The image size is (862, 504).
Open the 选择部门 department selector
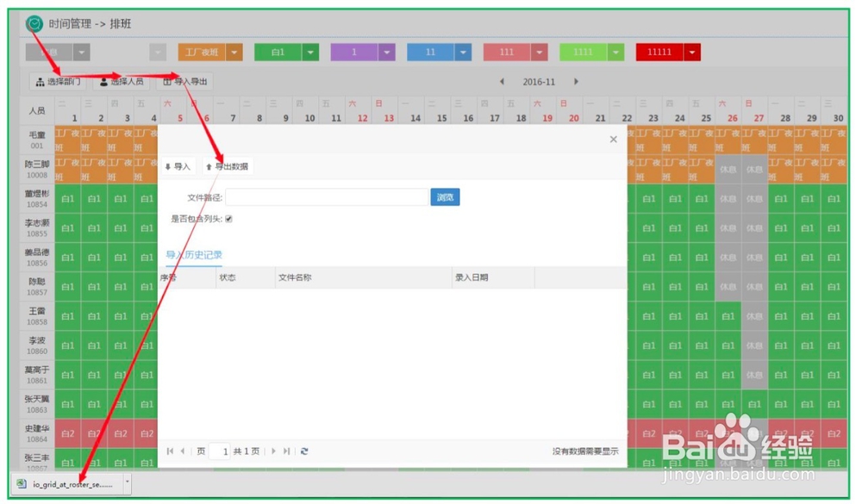[x=59, y=82]
